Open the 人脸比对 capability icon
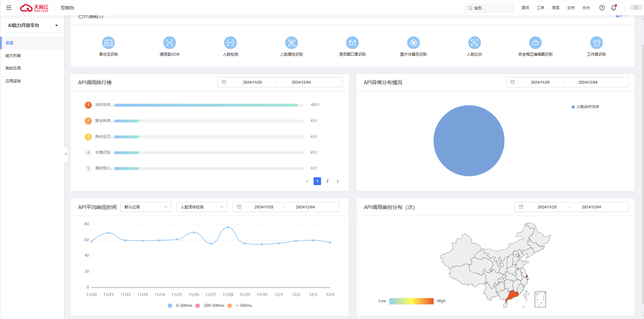The height and width of the screenshot is (319, 644). [474, 42]
